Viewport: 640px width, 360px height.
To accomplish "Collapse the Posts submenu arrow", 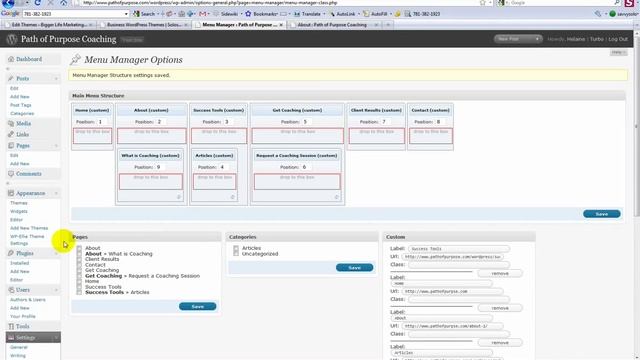I will coord(56,78).
